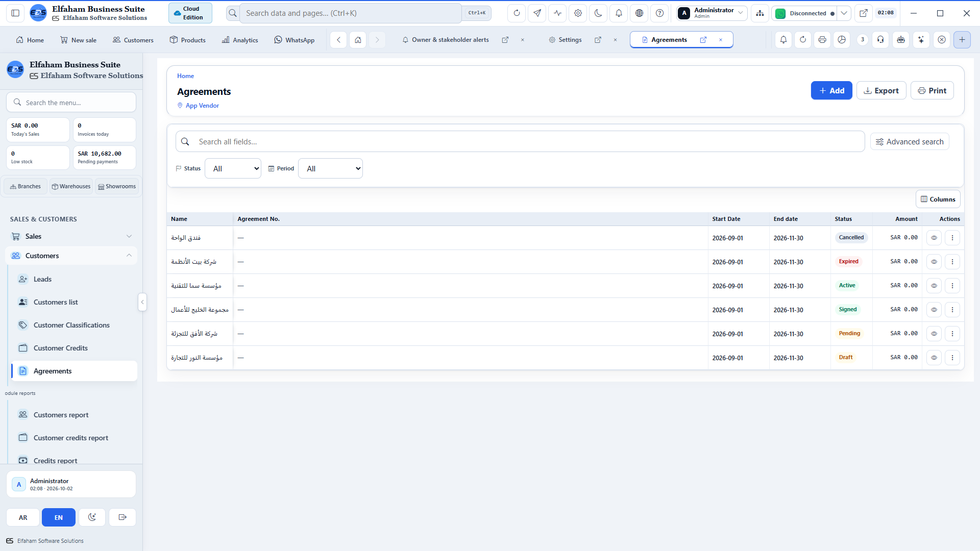This screenshot has height=551, width=980.
Task: Open Advanced search
Action: (x=910, y=142)
